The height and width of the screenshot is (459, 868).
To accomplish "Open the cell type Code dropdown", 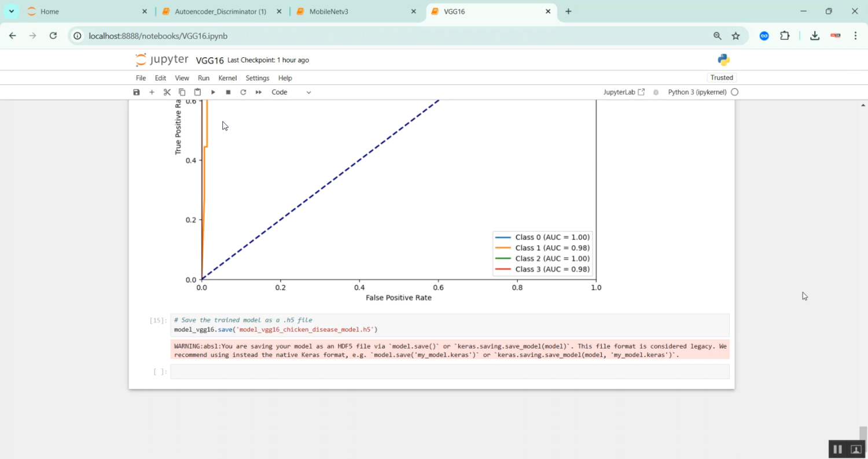I will coord(291,92).
